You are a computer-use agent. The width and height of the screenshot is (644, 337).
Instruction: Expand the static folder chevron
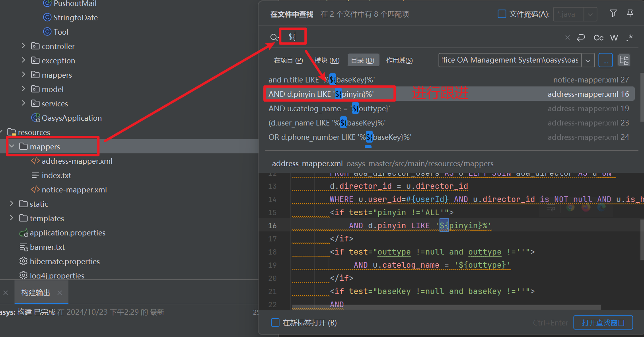tap(12, 204)
